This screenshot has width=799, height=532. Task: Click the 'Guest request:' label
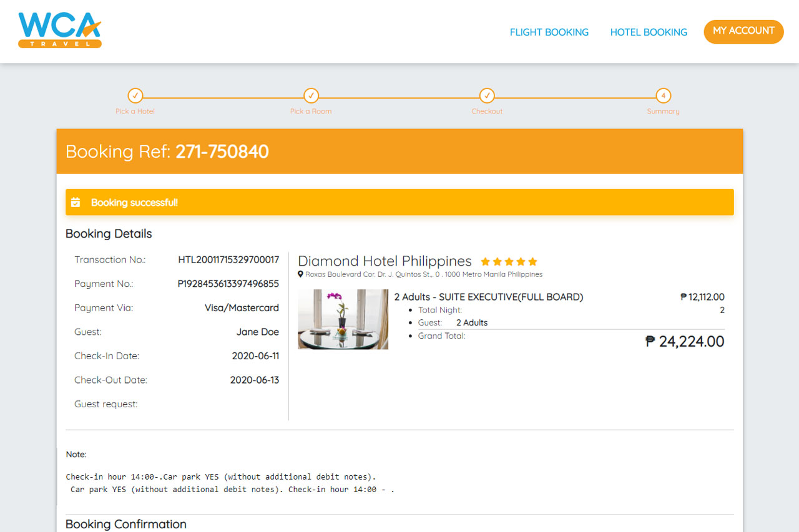click(106, 404)
